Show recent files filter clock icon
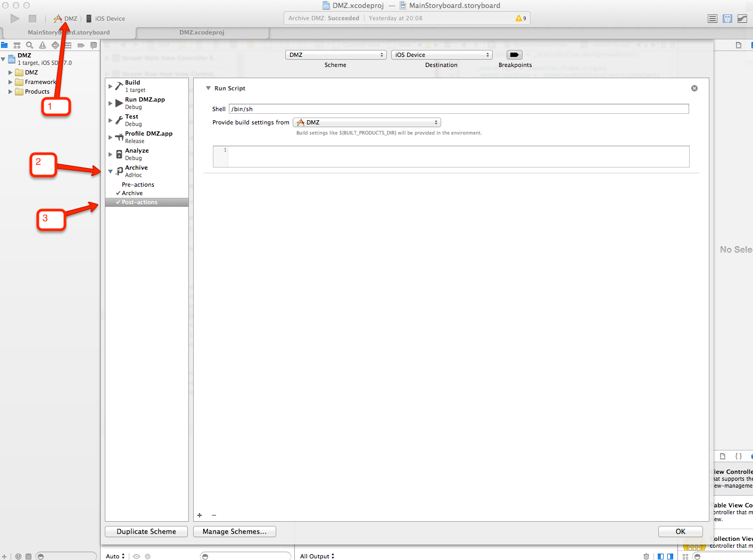The width and height of the screenshot is (753, 560). pos(18,556)
